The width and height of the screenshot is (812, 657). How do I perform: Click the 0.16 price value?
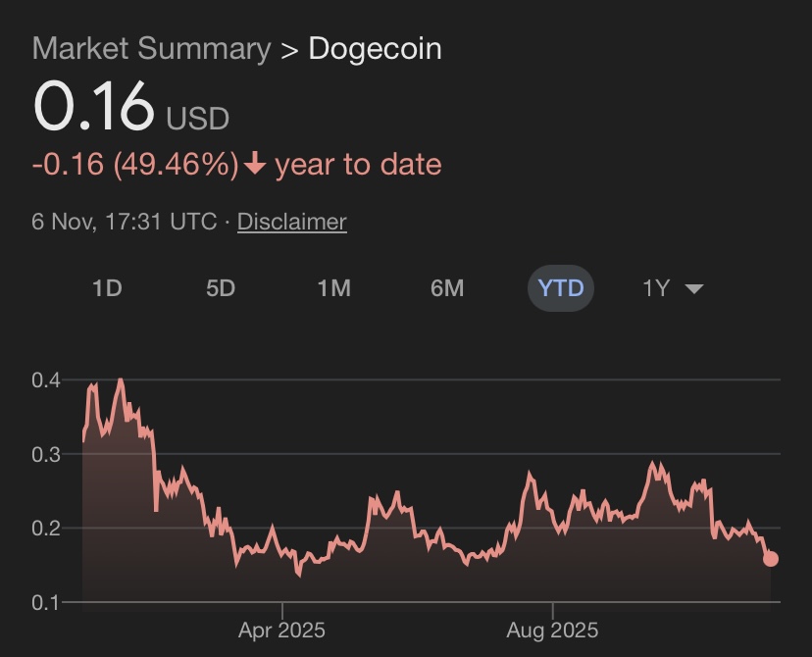click(x=94, y=107)
